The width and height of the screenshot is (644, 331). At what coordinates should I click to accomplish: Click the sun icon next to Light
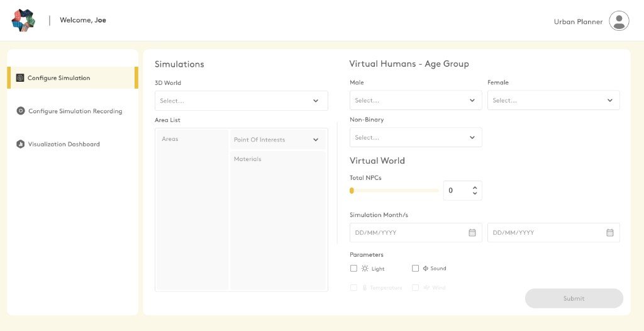coord(365,269)
